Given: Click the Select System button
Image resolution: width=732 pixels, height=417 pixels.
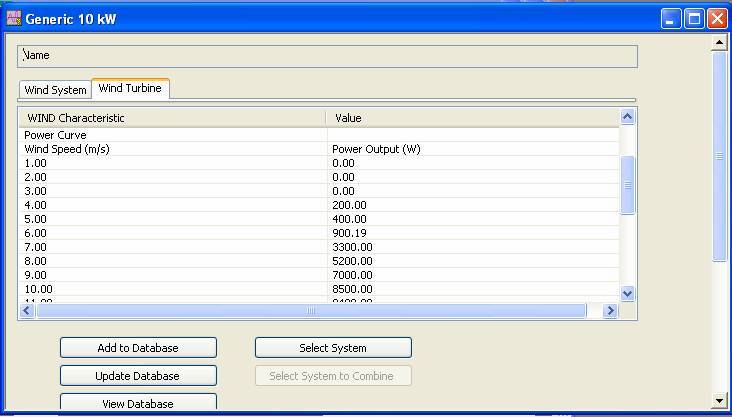Looking at the screenshot, I should 333,348.
